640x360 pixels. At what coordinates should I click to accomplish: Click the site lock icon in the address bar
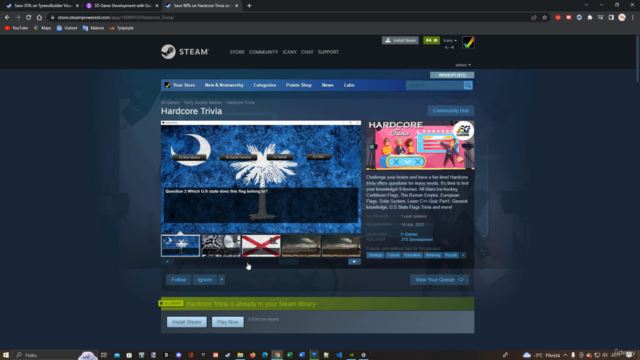(x=52, y=18)
